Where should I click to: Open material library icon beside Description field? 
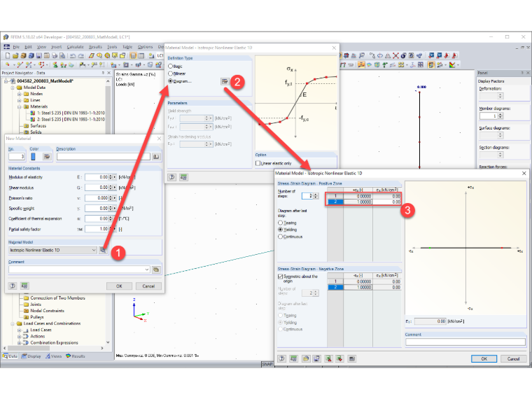[156, 156]
